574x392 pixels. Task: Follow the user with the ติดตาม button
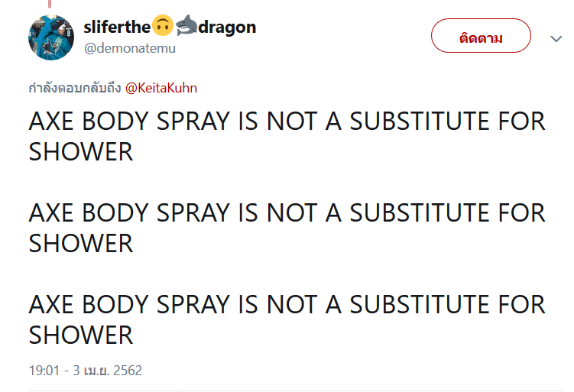coord(481,36)
